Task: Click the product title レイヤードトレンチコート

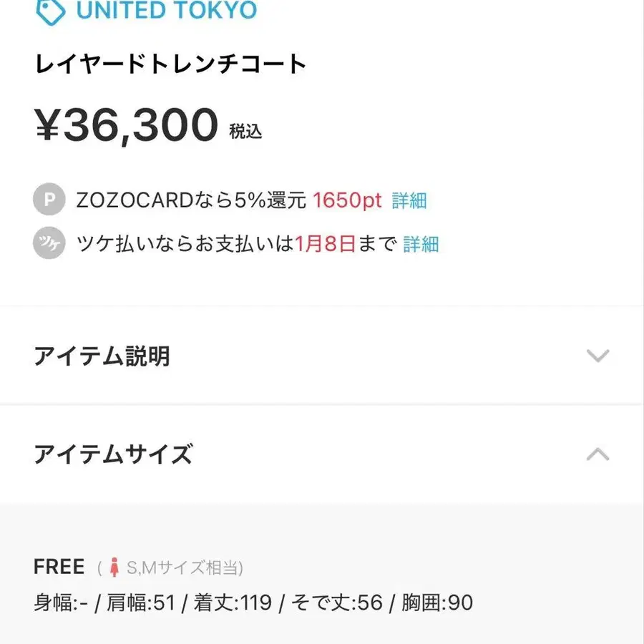Action: click(170, 63)
